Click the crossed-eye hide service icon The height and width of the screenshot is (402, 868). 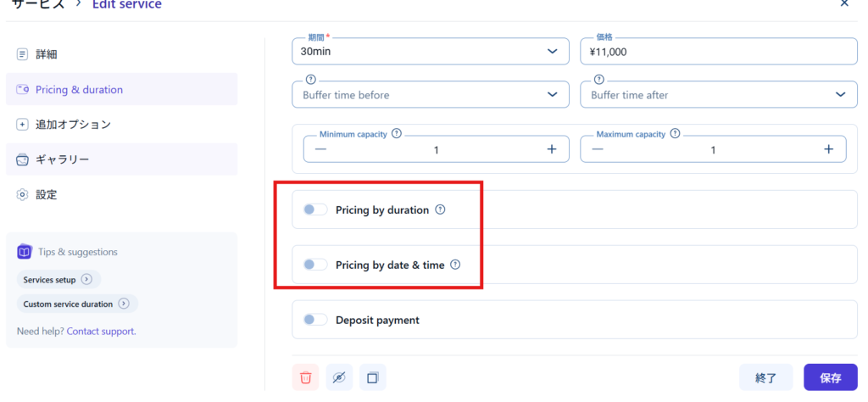point(339,377)
